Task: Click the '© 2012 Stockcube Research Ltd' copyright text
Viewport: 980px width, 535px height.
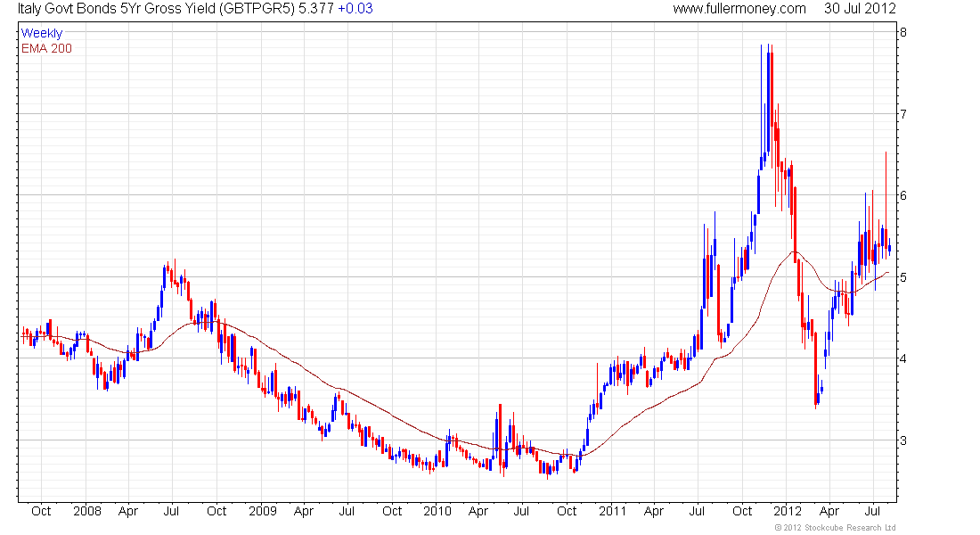Action: [835, 528]
